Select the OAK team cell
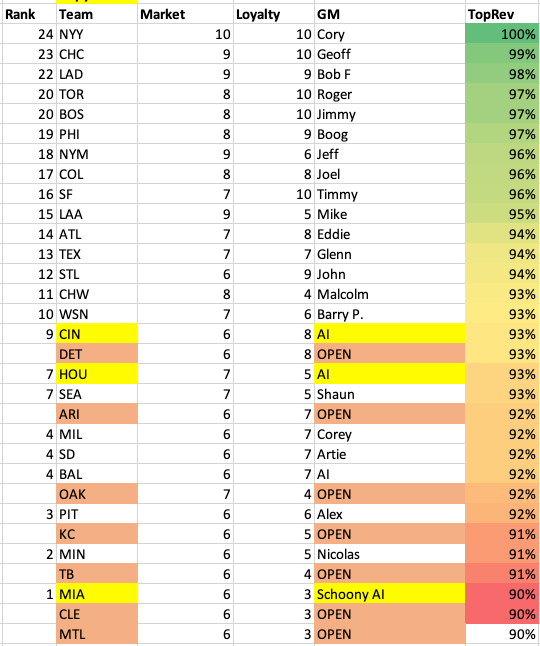Image resolution: width=540 pixels, height=646 pixels. click(97, 494)
